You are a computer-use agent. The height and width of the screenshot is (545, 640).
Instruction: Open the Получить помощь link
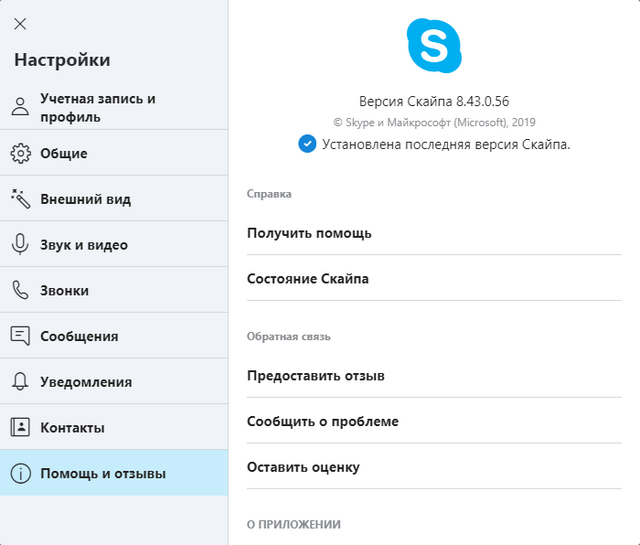(x=309, y=233)
